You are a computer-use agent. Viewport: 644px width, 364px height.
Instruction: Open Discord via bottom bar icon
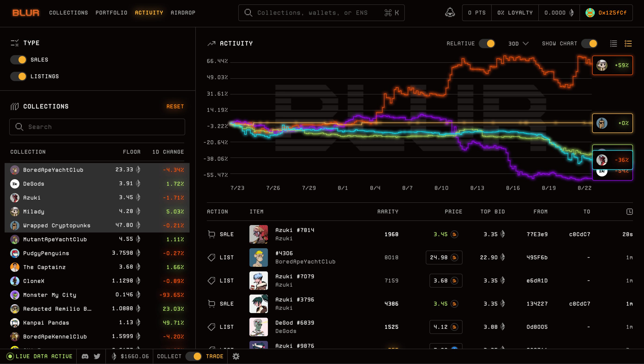[85, 356]
